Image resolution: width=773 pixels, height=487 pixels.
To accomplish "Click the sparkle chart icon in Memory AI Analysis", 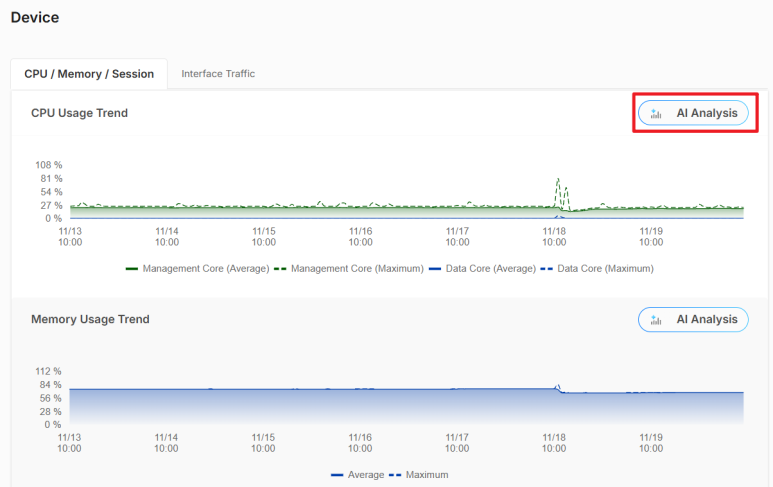I will (x=656, y=320).
